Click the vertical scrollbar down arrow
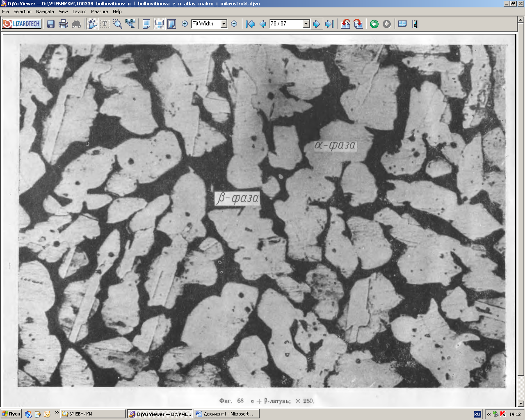The image size is (525, 420). click(x=521, y=404)
